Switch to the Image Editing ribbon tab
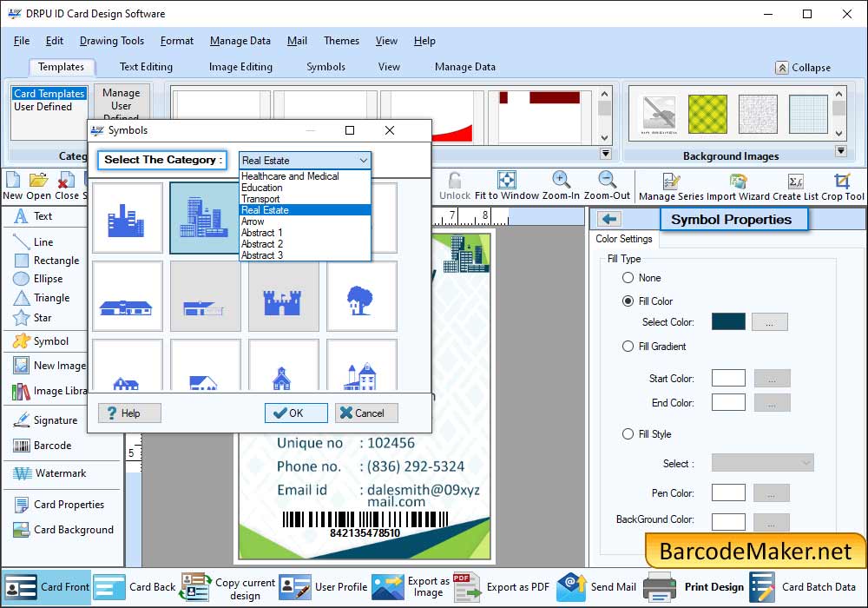The height and width of the screenshot is (608, 868). pyautogui.click(x=240, y=67)
